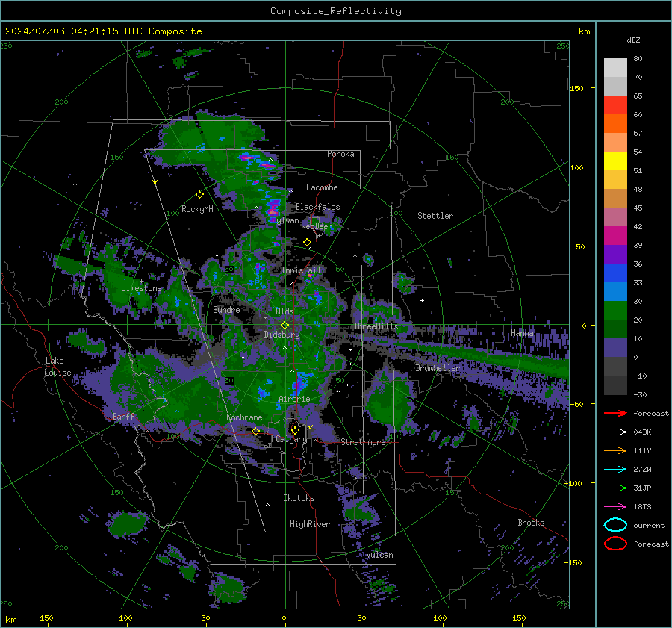Click the 'Limestone' map label
Image resolution: width=672 pixels, height=628 pixels.
pyautogui.click(x=141, y=288)
